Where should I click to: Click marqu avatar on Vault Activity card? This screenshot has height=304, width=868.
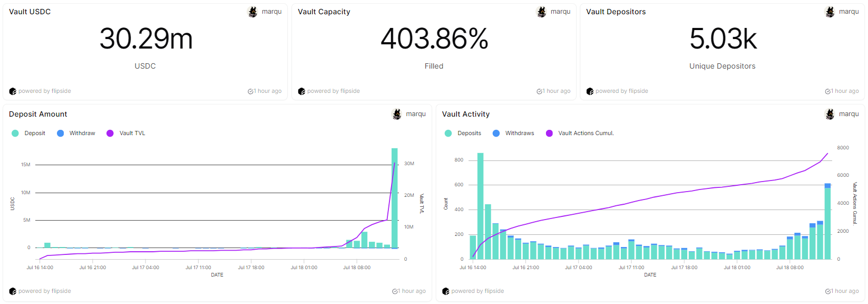tap(830, 114)
